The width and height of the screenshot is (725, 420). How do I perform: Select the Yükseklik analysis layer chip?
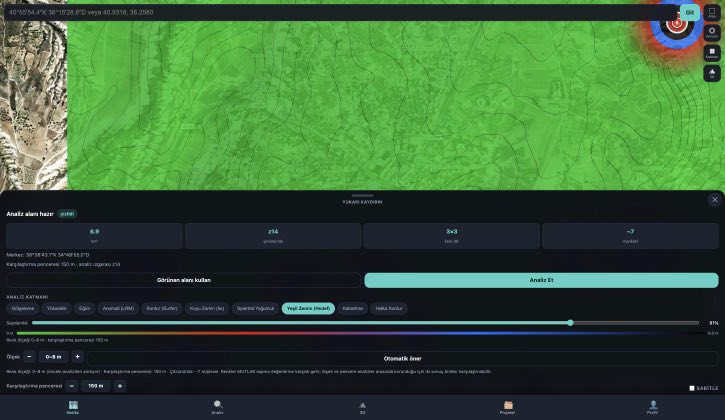pyautogui.click(x=57, y=309)
